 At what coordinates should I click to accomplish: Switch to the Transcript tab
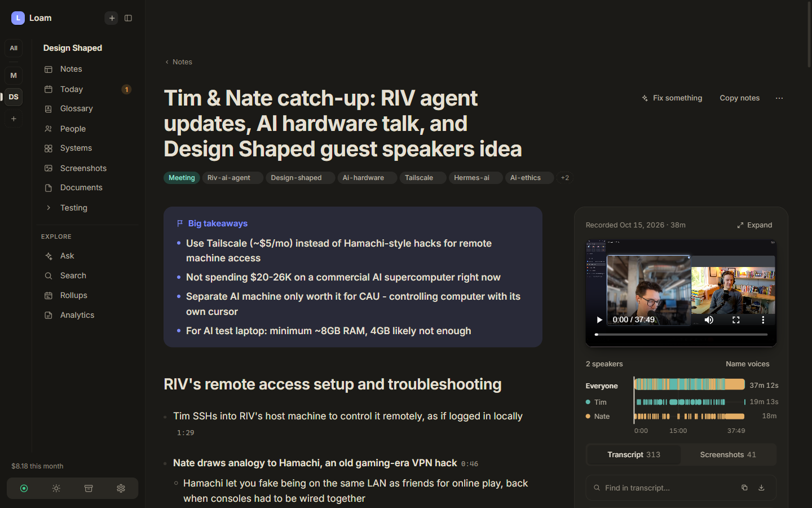point(634,455)
